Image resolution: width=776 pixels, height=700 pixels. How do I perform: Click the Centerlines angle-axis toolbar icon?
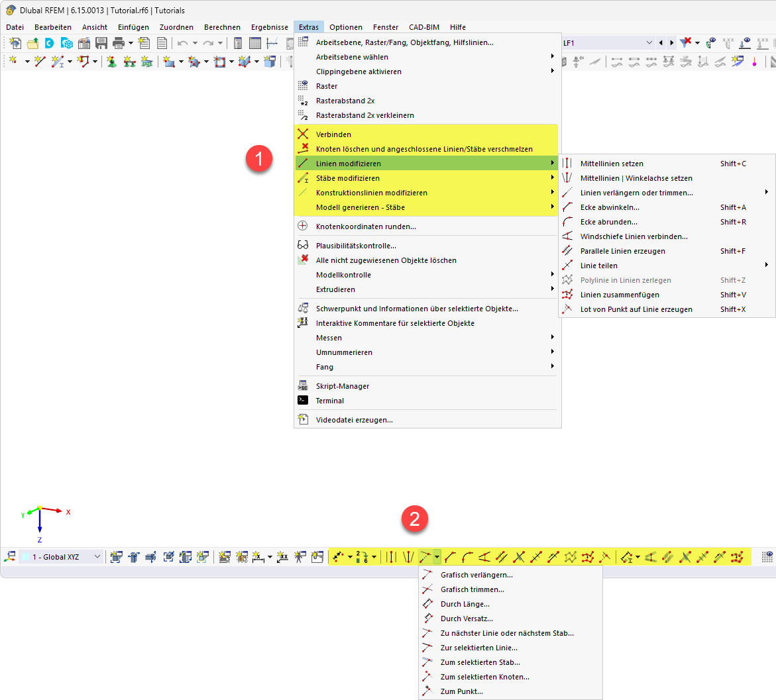click(408, 557)
